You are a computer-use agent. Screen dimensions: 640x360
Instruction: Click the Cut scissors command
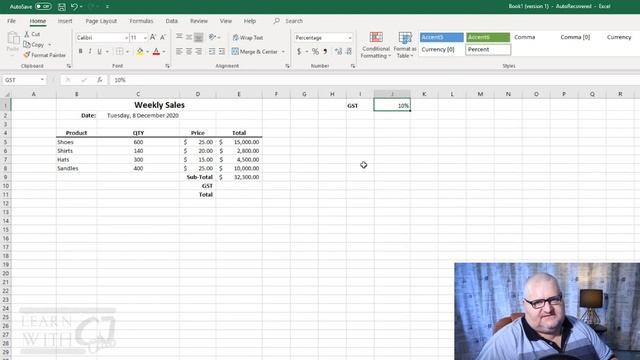[x=32, y=34]
